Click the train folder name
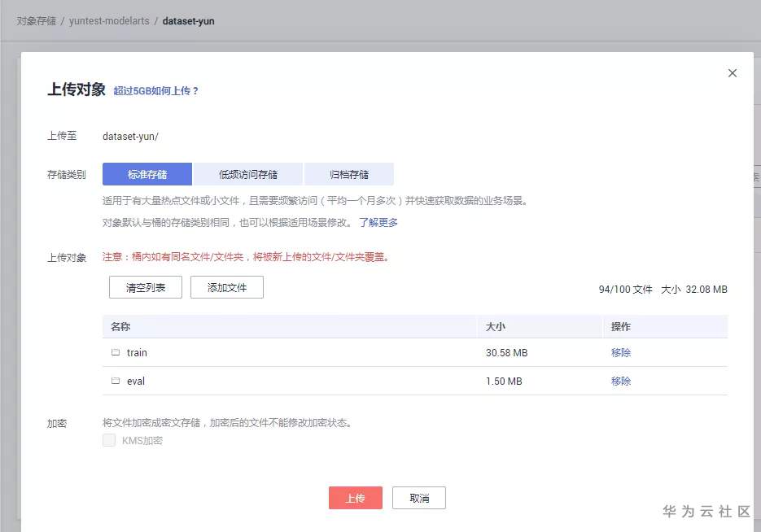 click(x=137, y=352)
